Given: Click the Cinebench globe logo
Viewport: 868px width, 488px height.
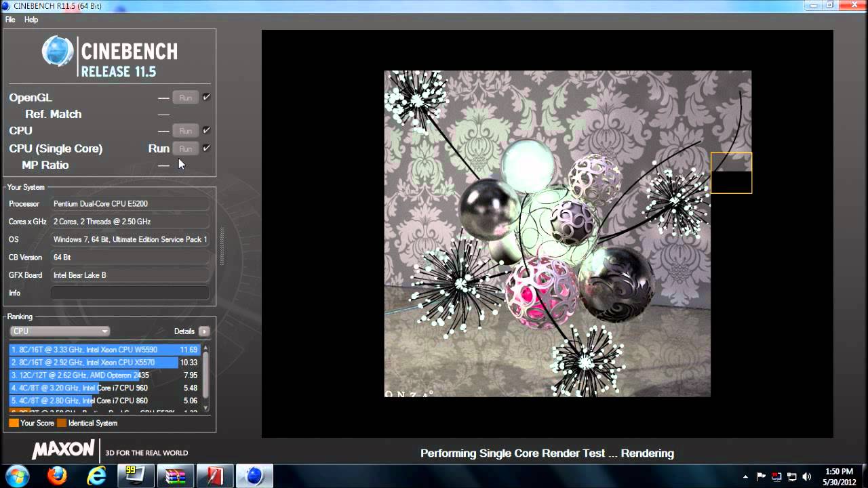Looking at the screenshot, I should tap(58, 52).
